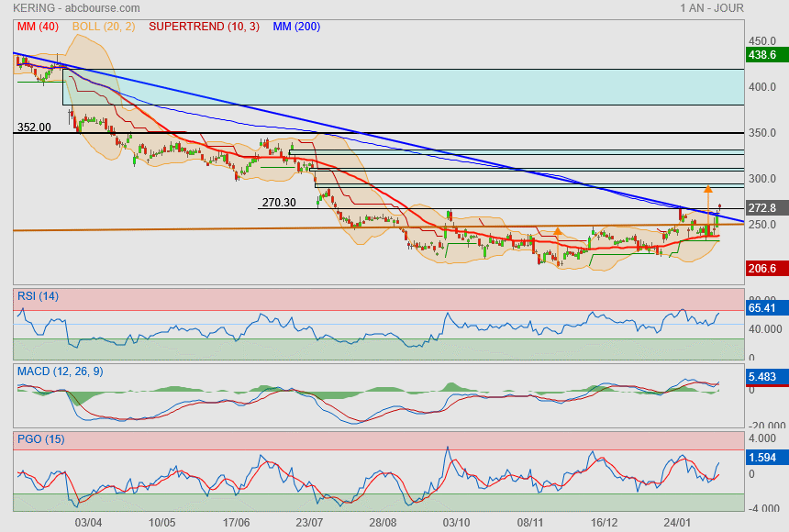The height and width of the screenshot is (532, 789).
Task: Click the 23/07 date axis label
Action: click(x=309, y=522)
